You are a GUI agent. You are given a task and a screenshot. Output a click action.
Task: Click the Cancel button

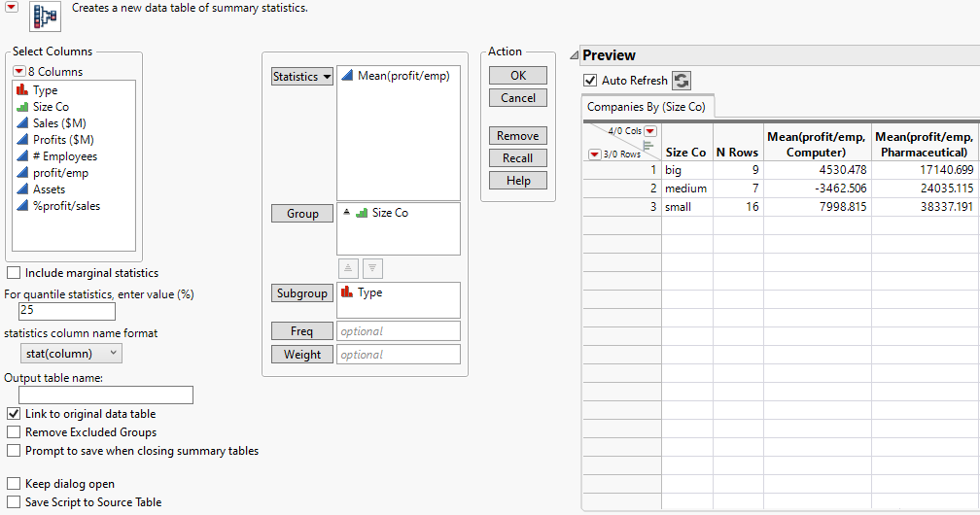coord(518,98)
